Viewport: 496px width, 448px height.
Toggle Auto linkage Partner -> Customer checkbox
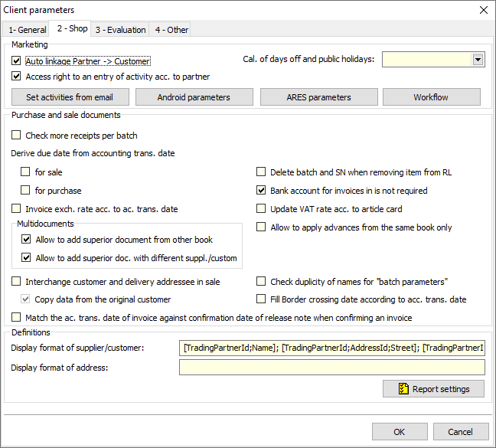(17, 61)
